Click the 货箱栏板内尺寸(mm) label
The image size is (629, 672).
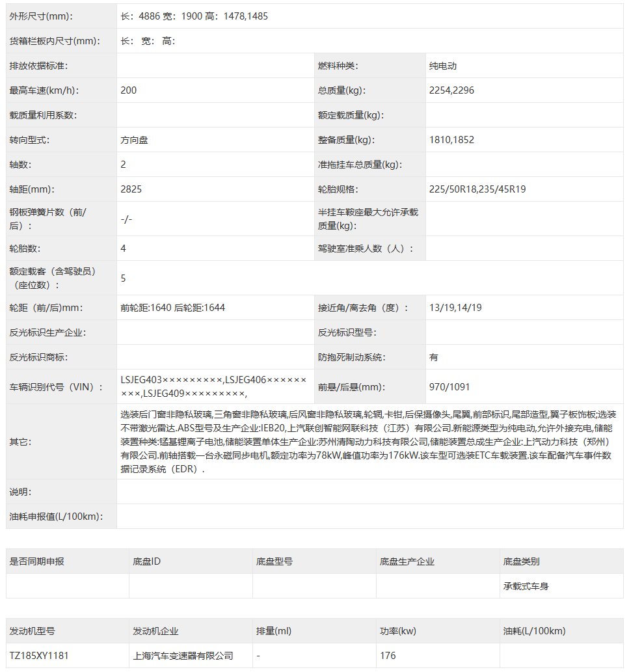(55, 41)
